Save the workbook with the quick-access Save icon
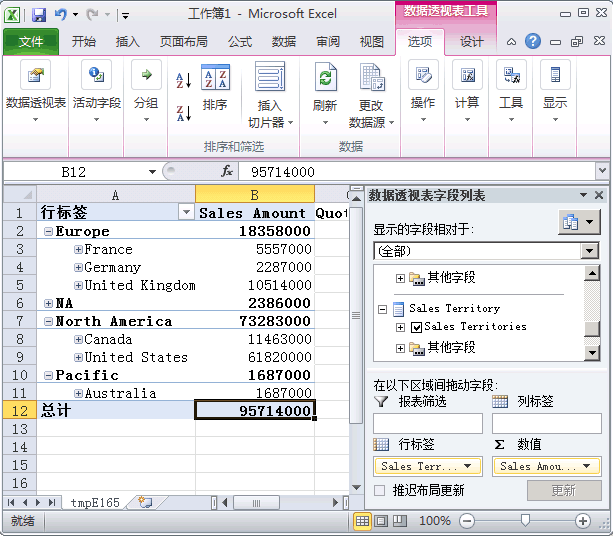The image size is (613, 536). click(x=39, y=15)
